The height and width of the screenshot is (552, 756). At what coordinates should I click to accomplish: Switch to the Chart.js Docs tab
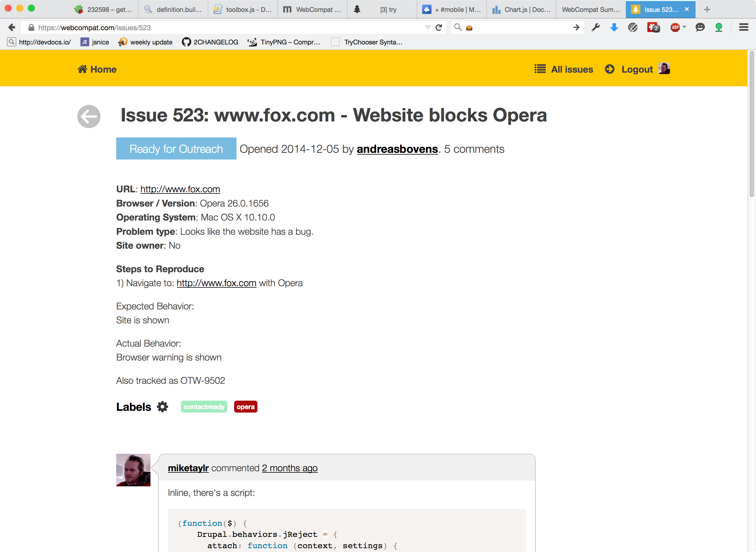521,9
